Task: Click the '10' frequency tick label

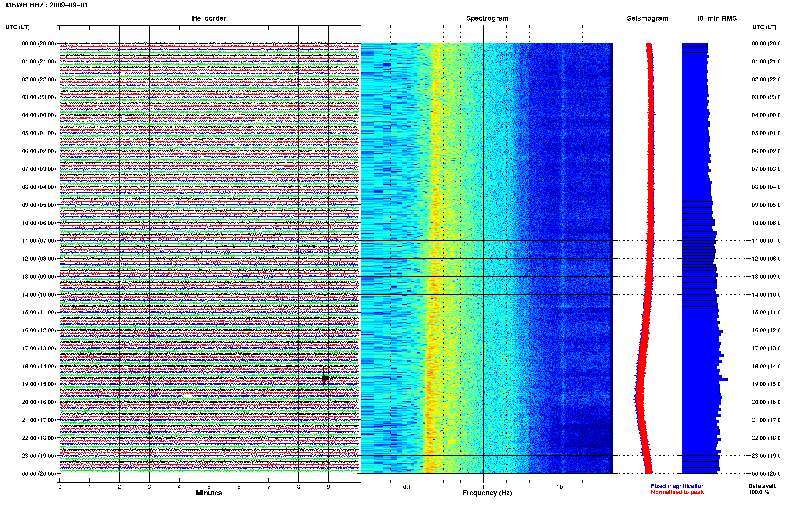Action: pos(560,487)
